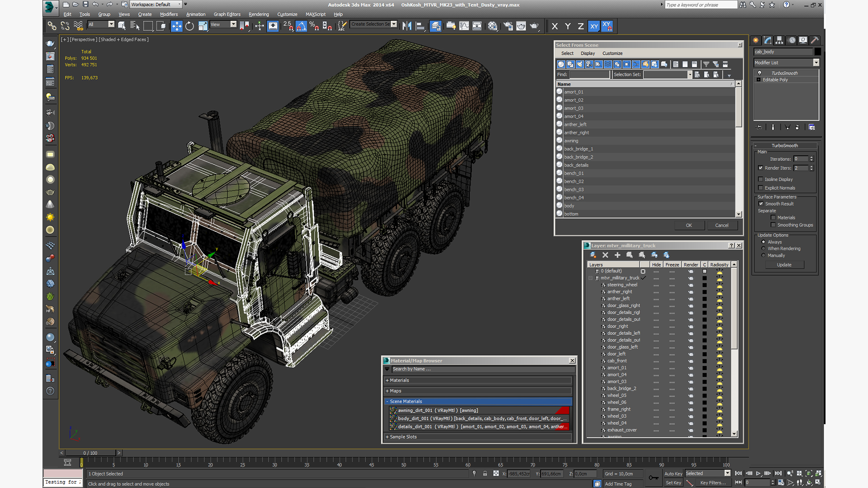Screen dimensions: 868x488
Task: Open Display menu in Select From Scene
Action: [x=588, y=53]
